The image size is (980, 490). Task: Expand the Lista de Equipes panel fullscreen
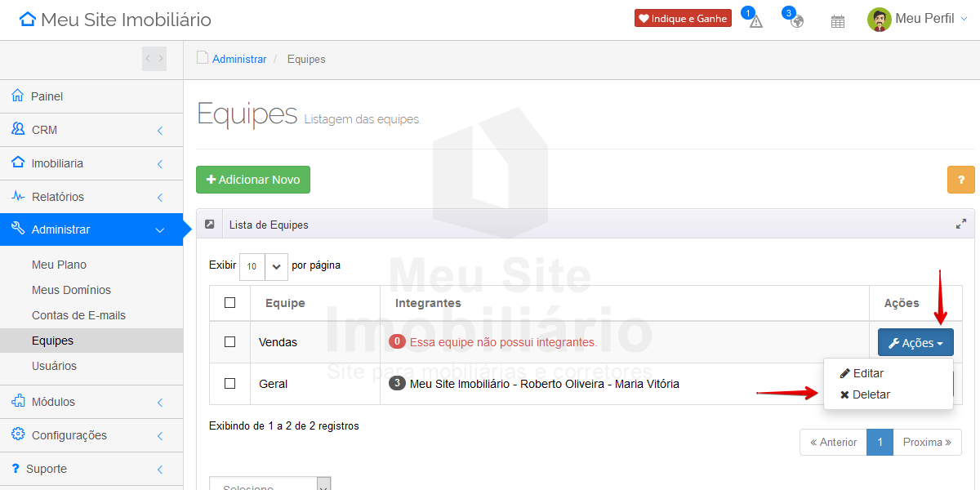click(960, 225)
